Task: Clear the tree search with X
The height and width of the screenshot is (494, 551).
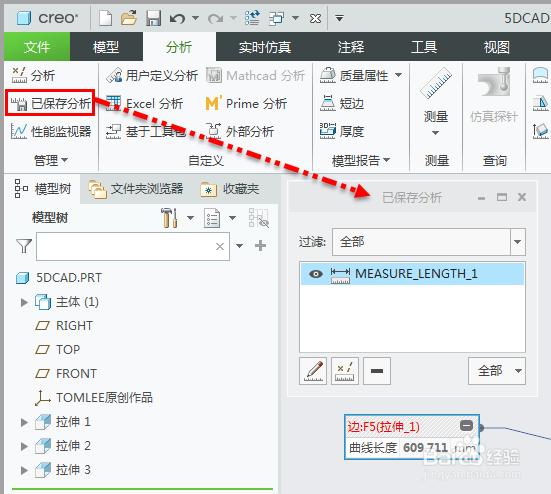Action: 220,246
